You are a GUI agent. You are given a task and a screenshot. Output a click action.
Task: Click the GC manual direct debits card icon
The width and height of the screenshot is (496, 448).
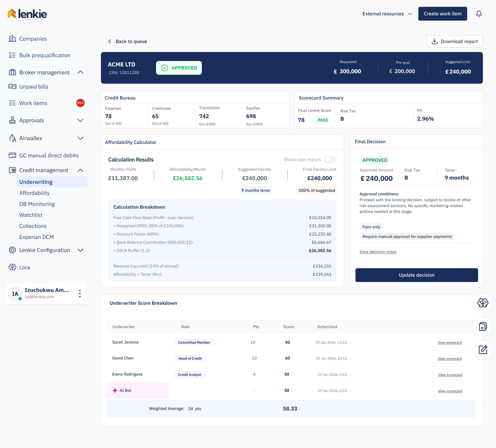tap(12, 155)
